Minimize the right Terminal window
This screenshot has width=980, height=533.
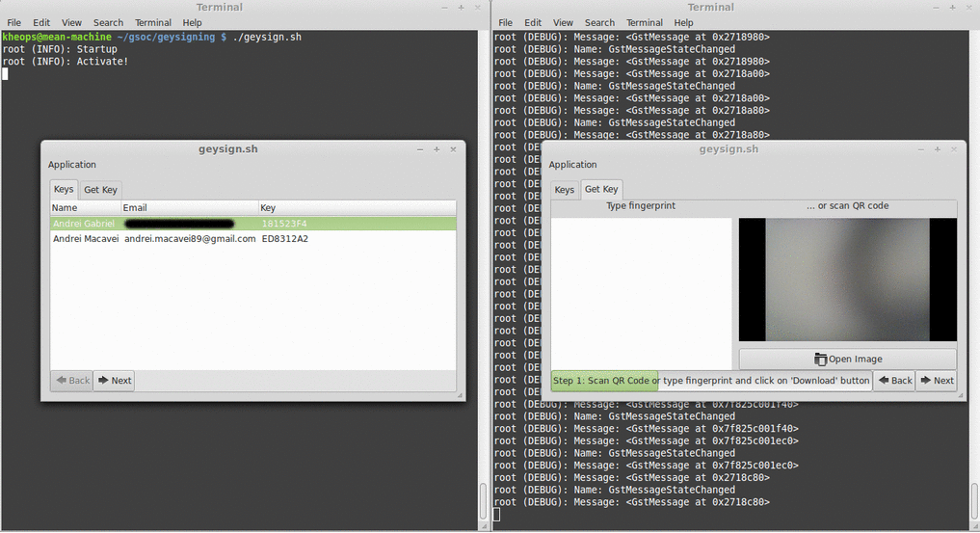936,8
